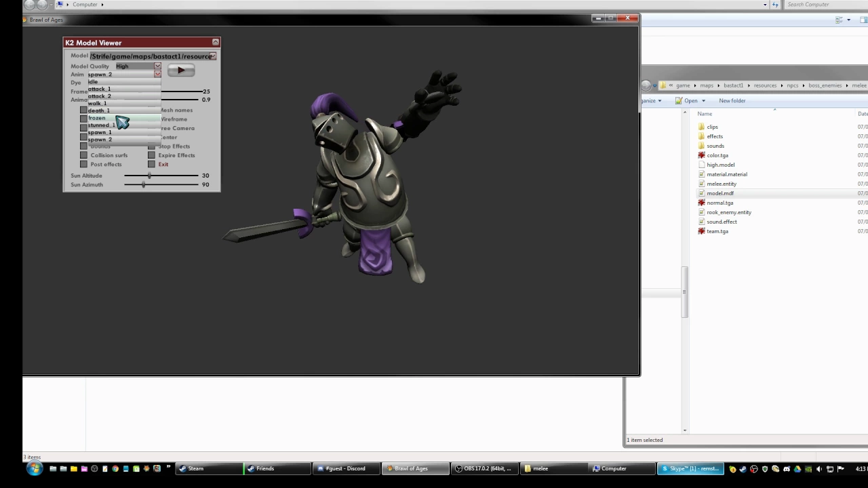
Task: Expand breadcrumb arrow after game
Action: (694, 85)
